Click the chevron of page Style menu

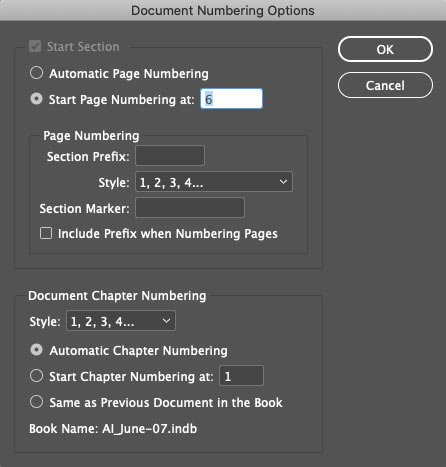[283, 182]
